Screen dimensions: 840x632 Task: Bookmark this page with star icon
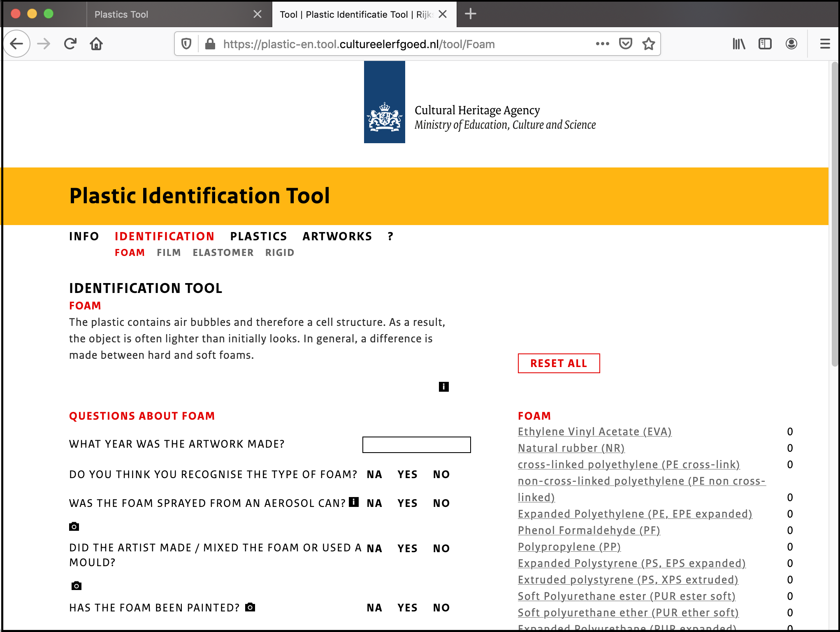[649, 44]
